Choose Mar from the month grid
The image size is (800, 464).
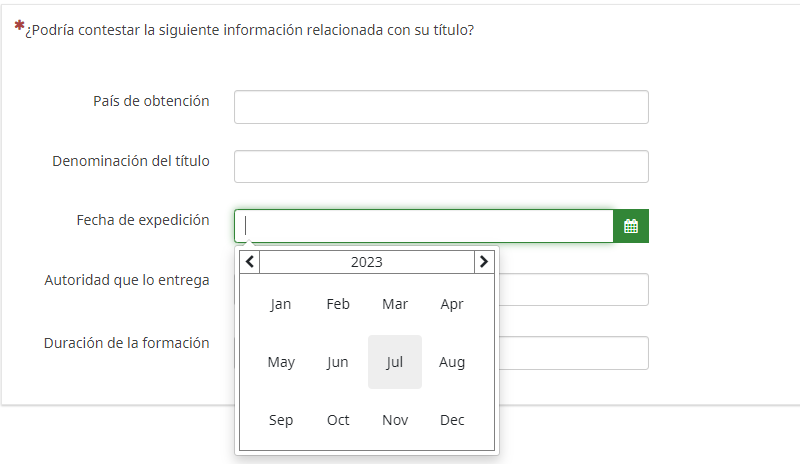(395, 304)
